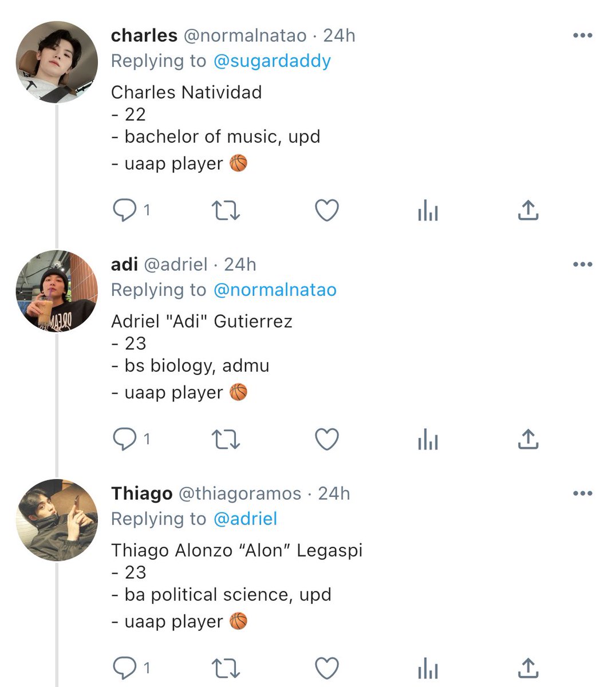616x687 pixels.
Task: Share Thiago's tweet
Action: tap(528, 668)
